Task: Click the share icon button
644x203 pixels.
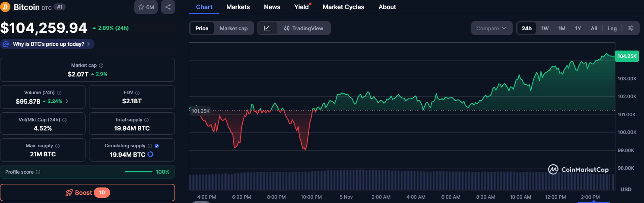Action: (168, 7)
